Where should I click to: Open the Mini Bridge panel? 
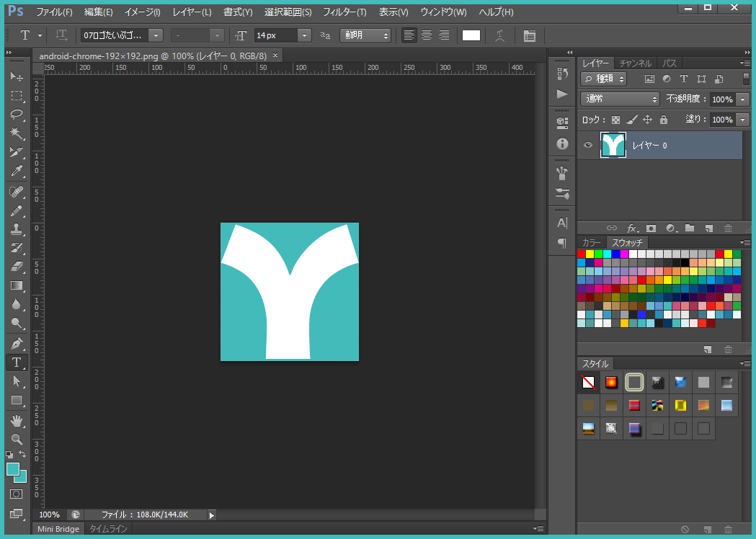[58, 529]
